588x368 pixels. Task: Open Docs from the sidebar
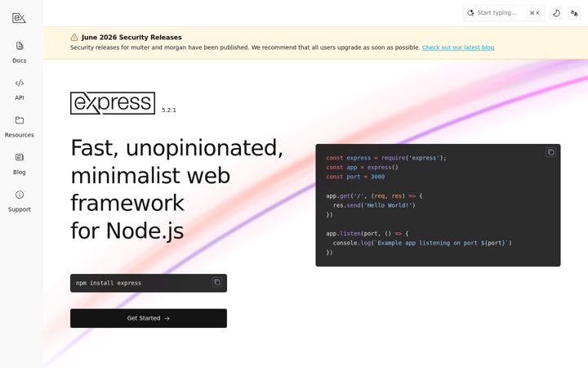pos(20,52)
